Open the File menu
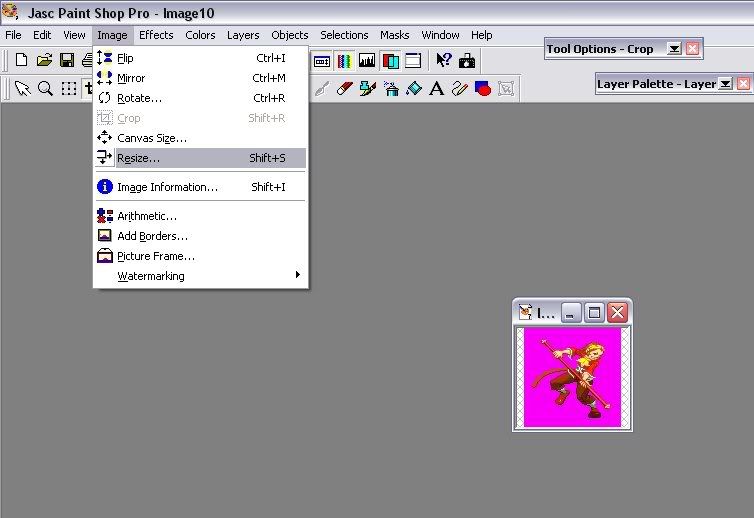The width and height of the screenshot is (754, 518). pos(13,35)
